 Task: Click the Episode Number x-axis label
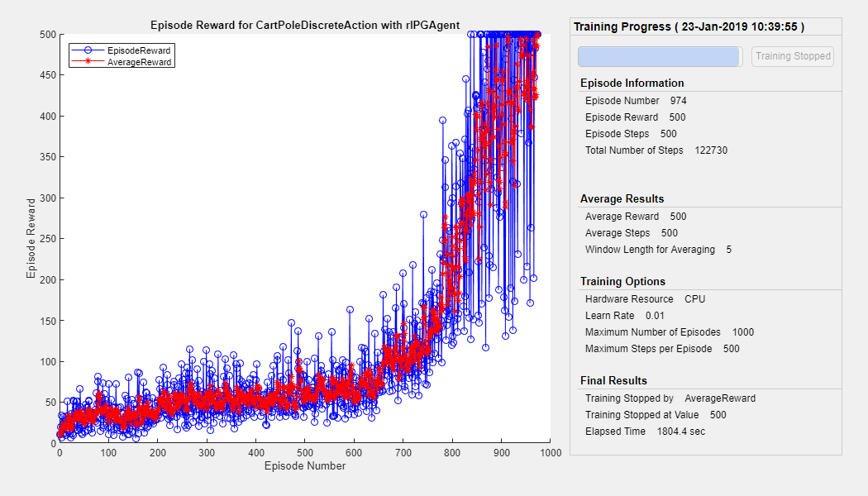pos(305,466)
